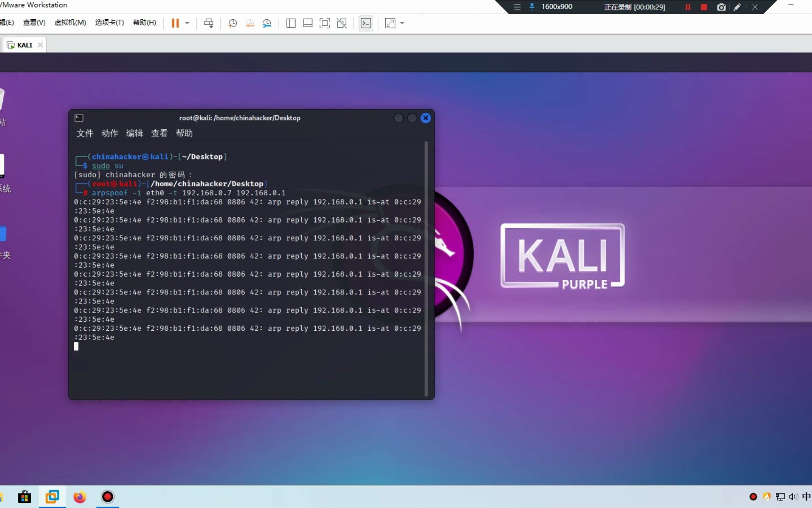Open the dropdown arrow beside the VM pause button
This screenshot has height=508, width=812.
(187, 23)
